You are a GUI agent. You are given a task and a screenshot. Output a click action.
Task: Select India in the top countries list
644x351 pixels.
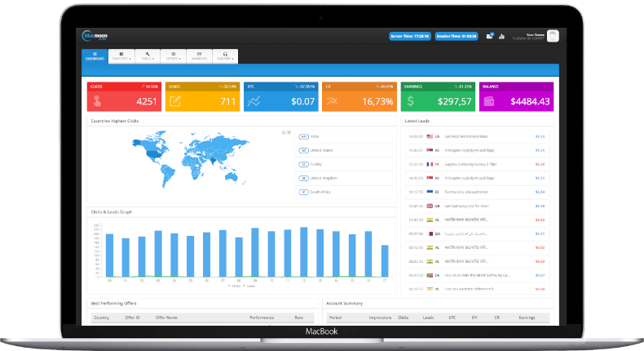[315, 136]
